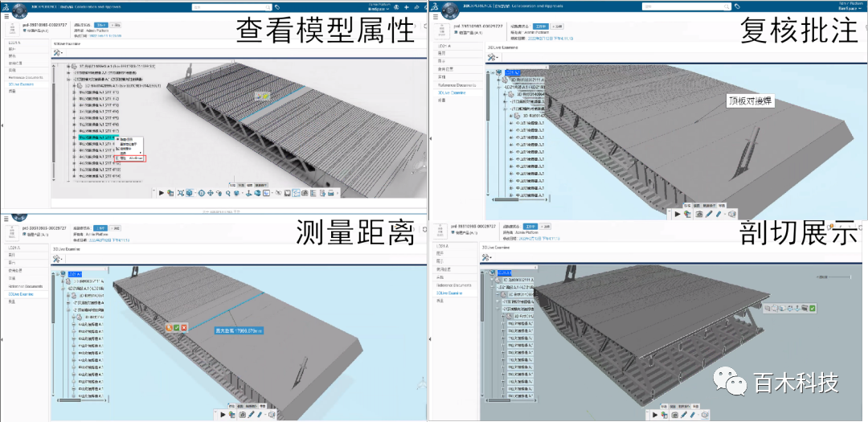Open 3DLive Examine in top-left sidebar
This screenshot has width=868, height=422.
(21, 84)
